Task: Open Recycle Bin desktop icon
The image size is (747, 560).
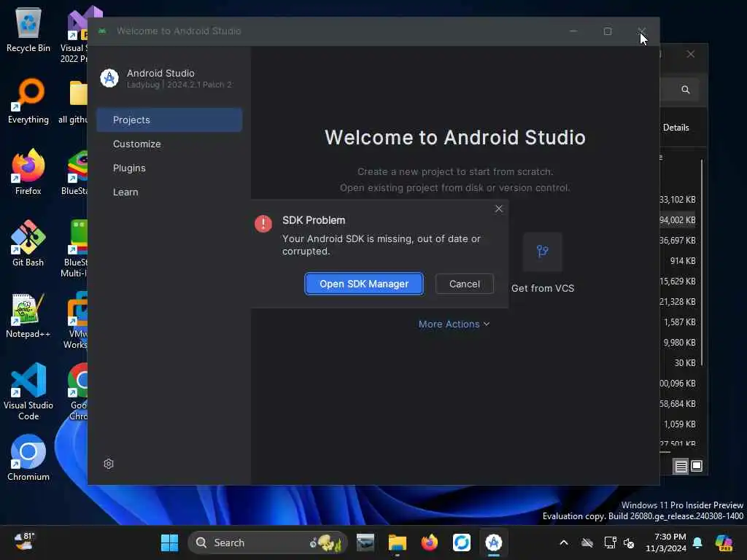Action: pyautogui.click(x=28, y=29)
